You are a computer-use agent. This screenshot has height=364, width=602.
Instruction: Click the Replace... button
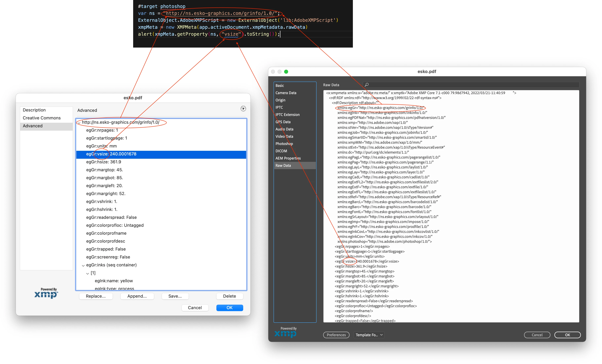tap(96, 296)
